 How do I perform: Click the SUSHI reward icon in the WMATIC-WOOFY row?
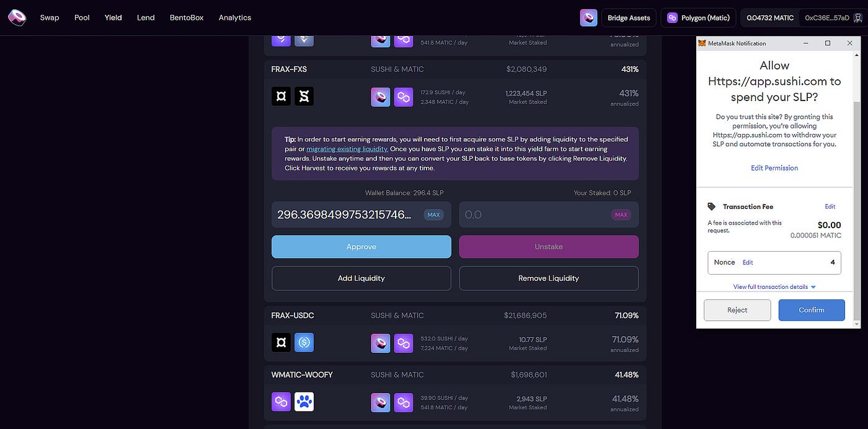(x=381, y=402)
